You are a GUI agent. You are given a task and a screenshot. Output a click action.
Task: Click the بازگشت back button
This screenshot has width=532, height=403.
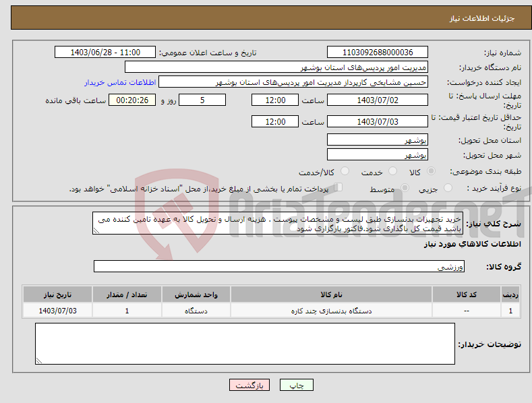(249, 385)
